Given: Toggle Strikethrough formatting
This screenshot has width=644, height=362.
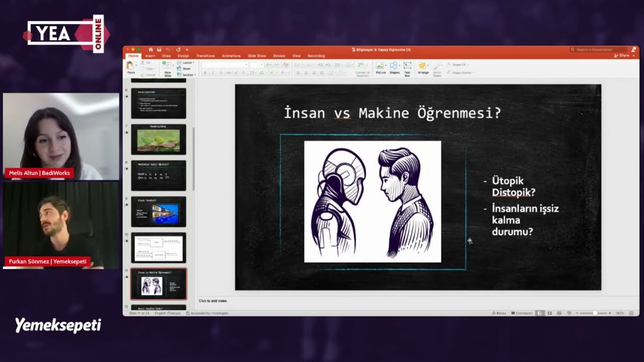Looking at the screenshot, I should point(228,72).
